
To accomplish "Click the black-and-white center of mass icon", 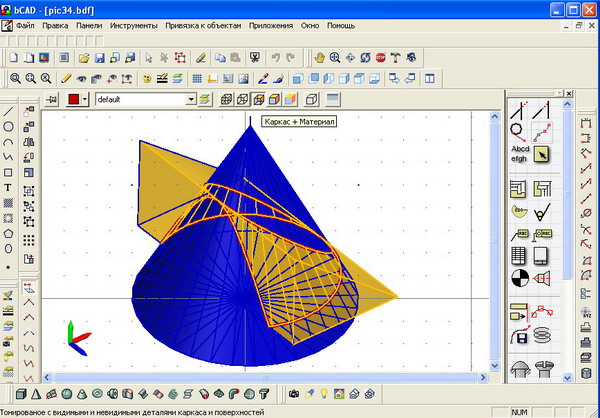I will 519,277.
